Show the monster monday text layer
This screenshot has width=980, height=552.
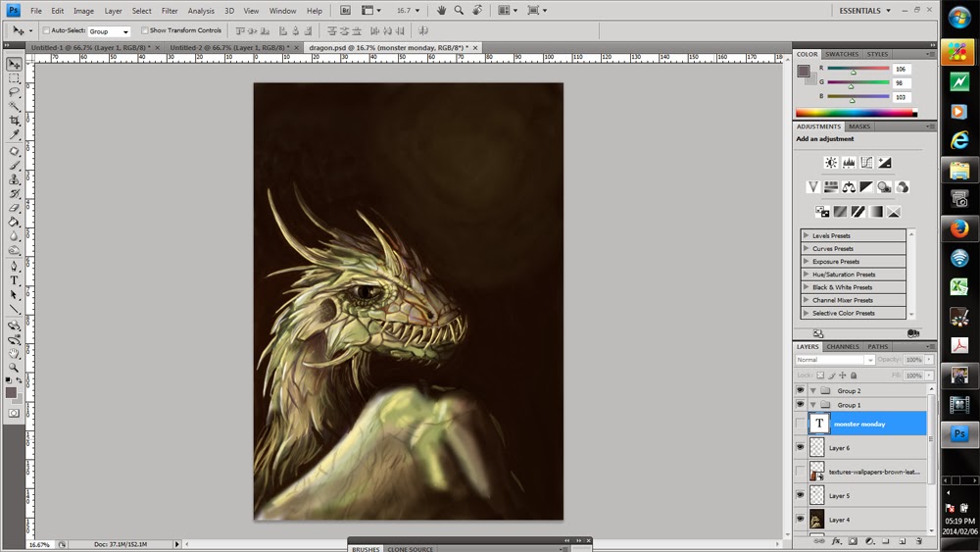(x=801, y=423)
